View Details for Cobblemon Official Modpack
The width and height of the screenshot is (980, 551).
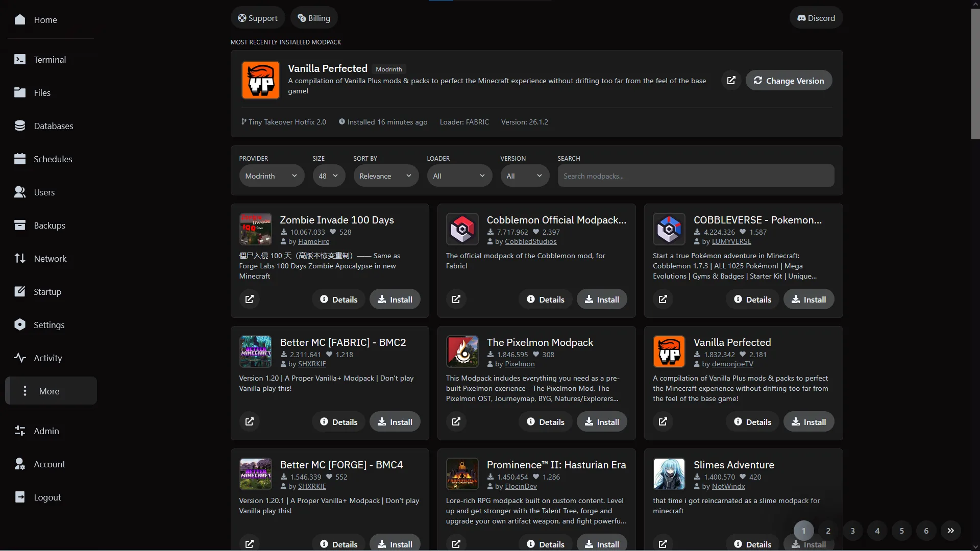(x=546, y=299)
